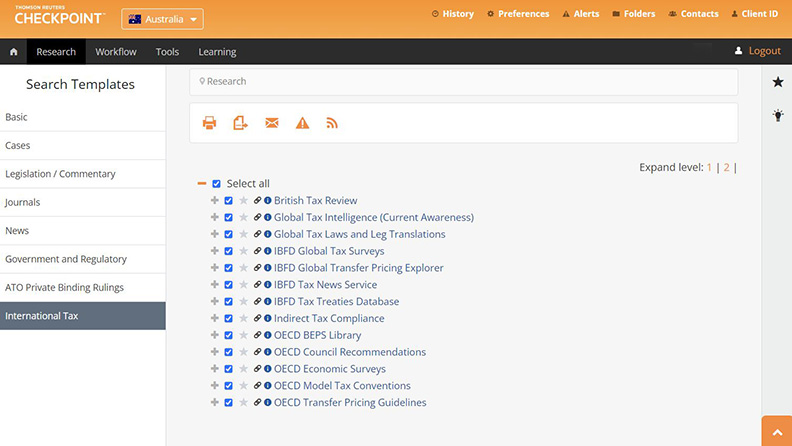Click info icon beside British Tax Review
Viewport: 792px width, 446px height.
pyautogui.click(x=268, y=201)
